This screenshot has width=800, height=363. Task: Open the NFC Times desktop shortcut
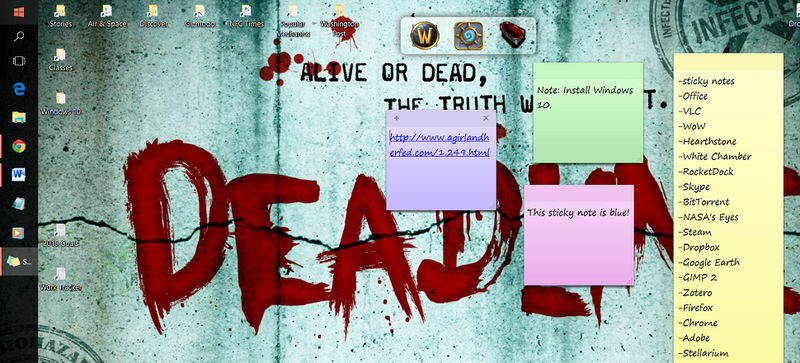[246, 16]
